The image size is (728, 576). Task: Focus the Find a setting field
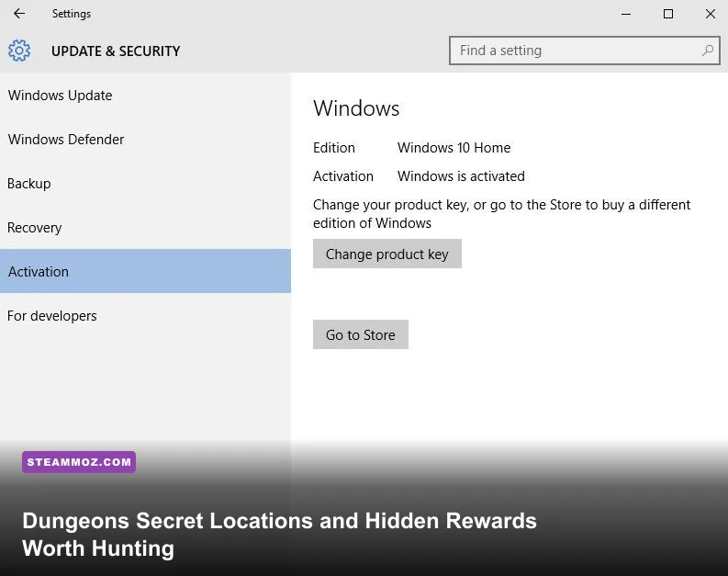585,51
